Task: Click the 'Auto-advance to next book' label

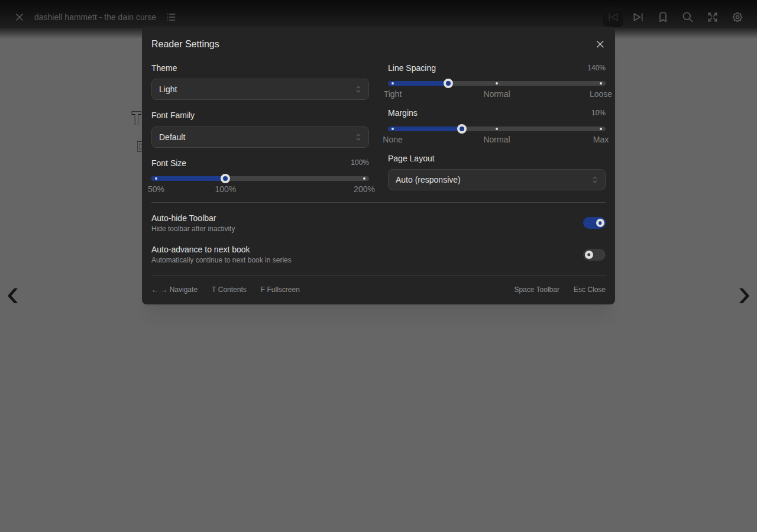Action: [200, 249]
